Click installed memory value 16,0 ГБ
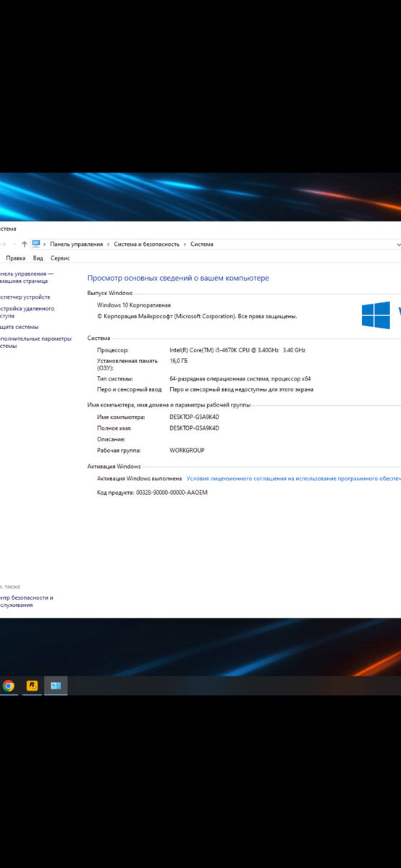The width and height of the screenshot is (401, 868). 179,360
